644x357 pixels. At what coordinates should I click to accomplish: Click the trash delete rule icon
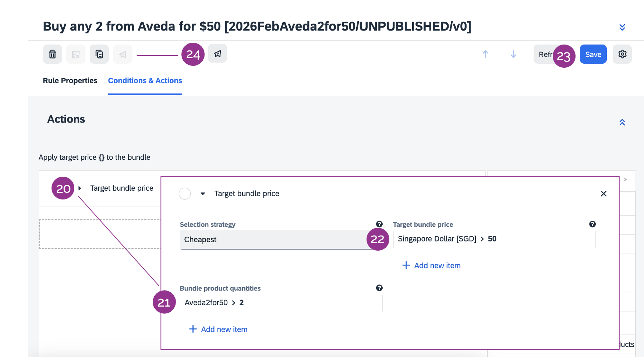click(x=53, y=54)
